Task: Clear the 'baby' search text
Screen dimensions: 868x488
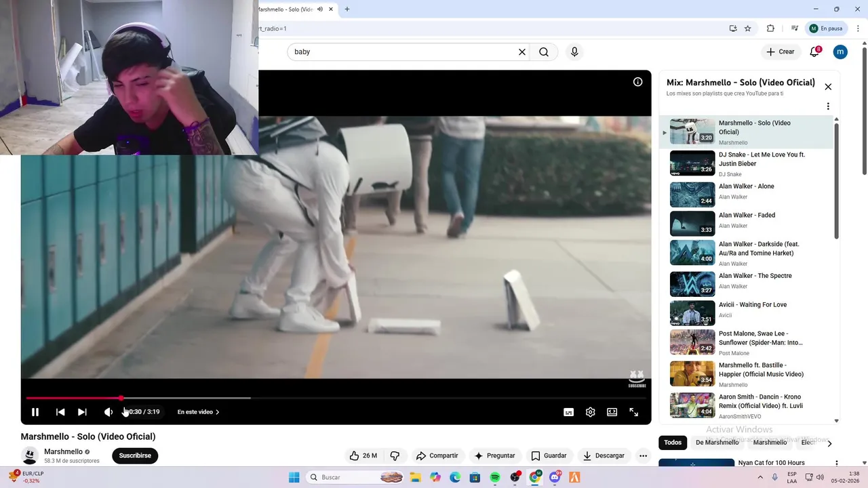Action: (x=522, y=52)
